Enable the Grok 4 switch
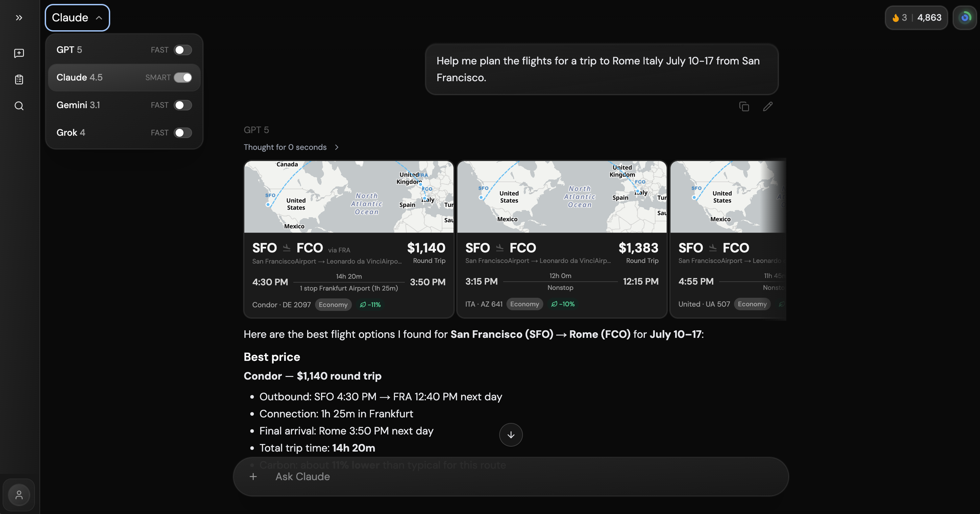Screen dimensions: 980x514 (x=183, y=133)
